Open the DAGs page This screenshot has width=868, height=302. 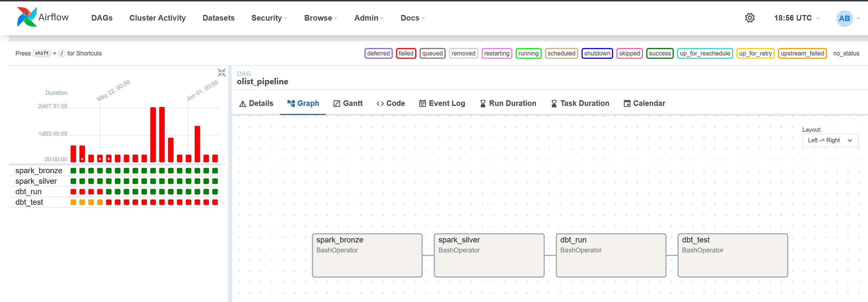102,18
